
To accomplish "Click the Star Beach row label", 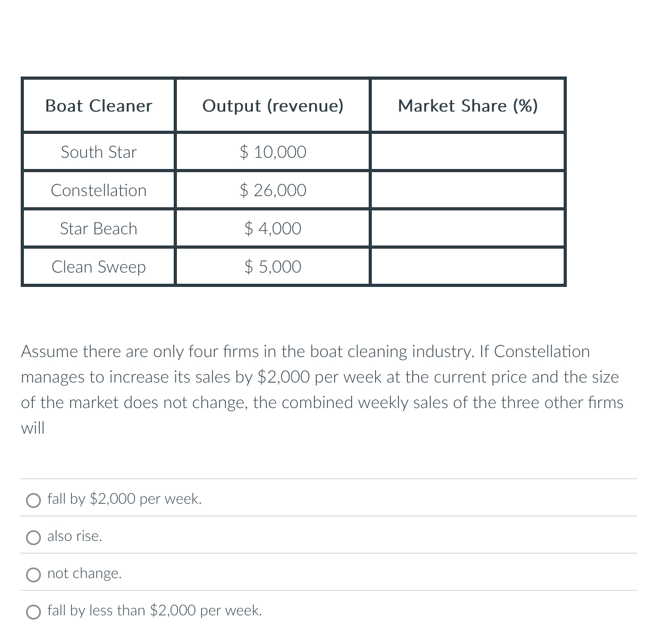I will [98, 228].
